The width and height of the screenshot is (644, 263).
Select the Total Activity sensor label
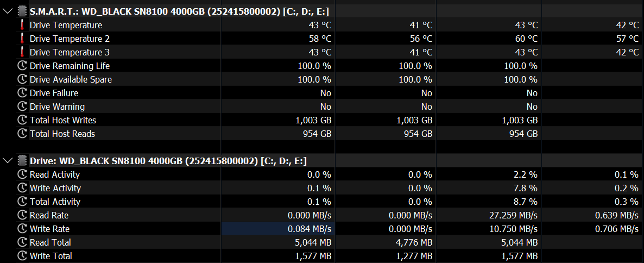click(55, 202)
